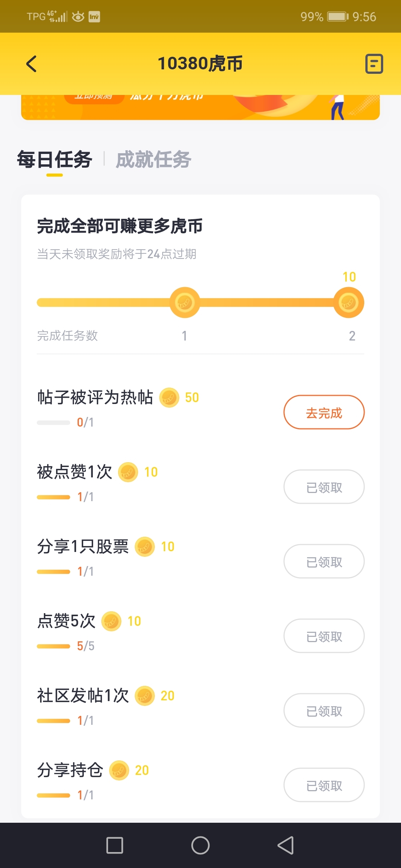Tap coin icon beside 点赞5次
401x868 pixels.
point(111,621)
